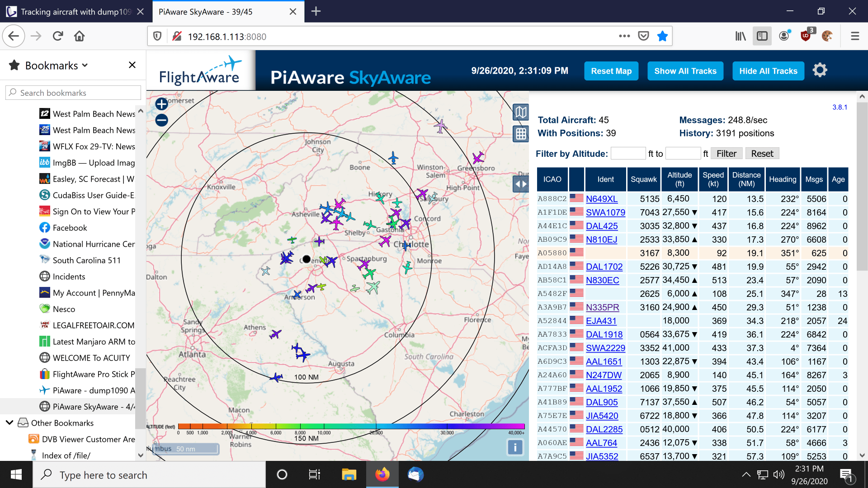Close the Bookmarks sidebar

point(132,65)
